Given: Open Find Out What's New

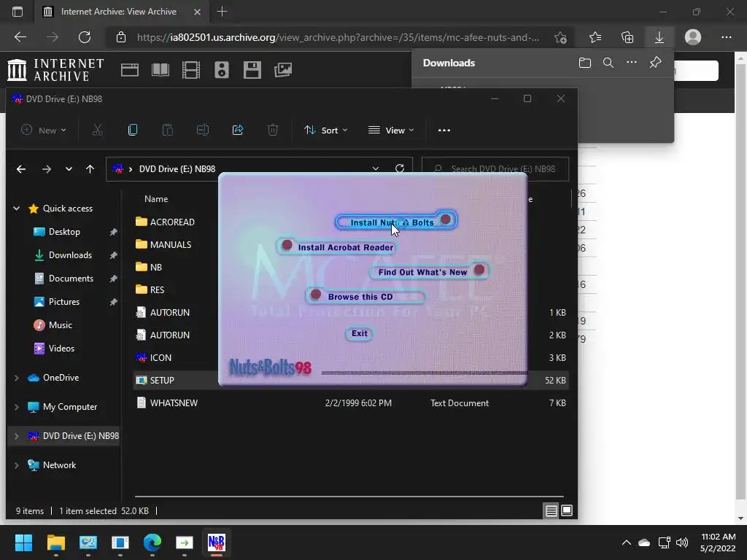Looking at the screenshot, I should (x=429, y=271).
